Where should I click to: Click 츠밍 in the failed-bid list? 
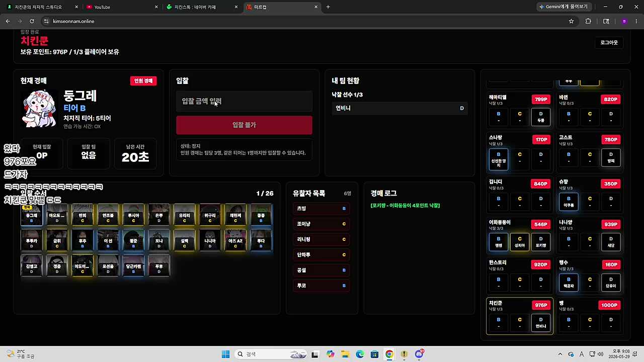click(321, 208)
